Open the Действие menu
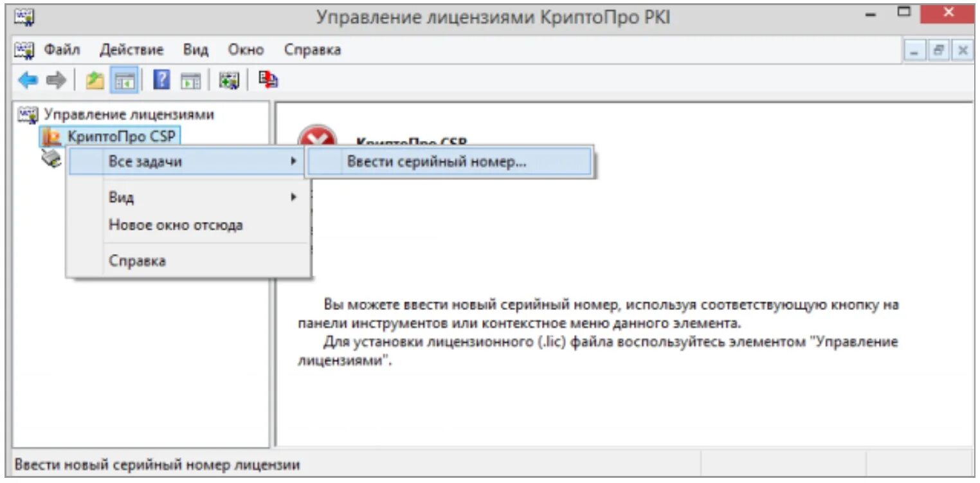 (x=132, y=50)
